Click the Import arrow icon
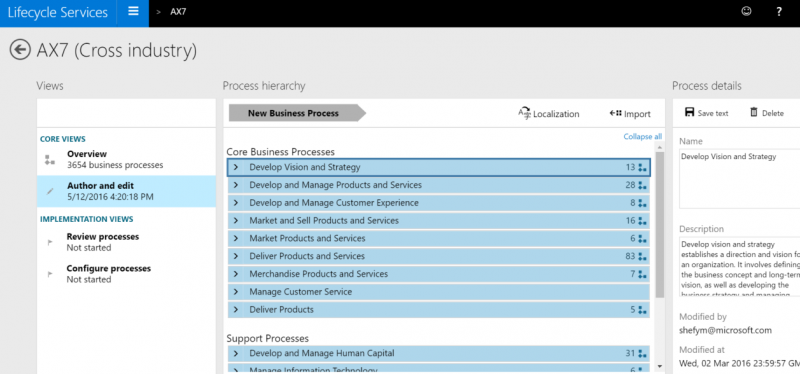This screenshot has height=374, width=800. pyautogui.click(x=615, y=113)
